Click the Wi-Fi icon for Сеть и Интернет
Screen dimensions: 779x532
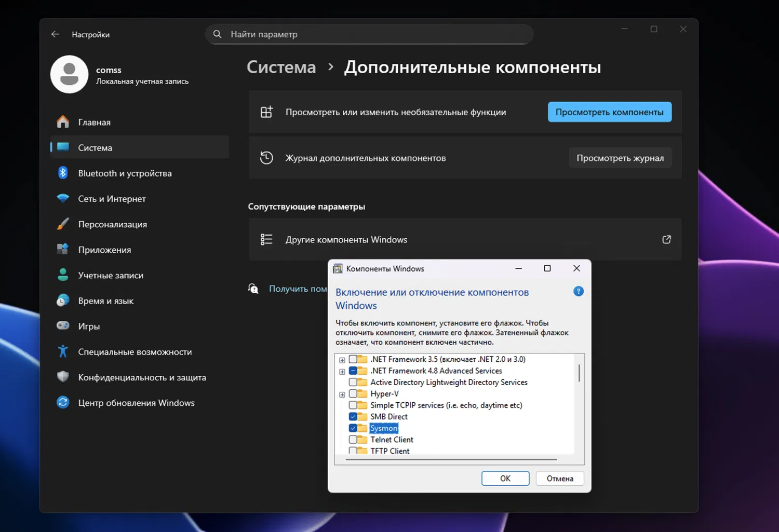[63, 198]
